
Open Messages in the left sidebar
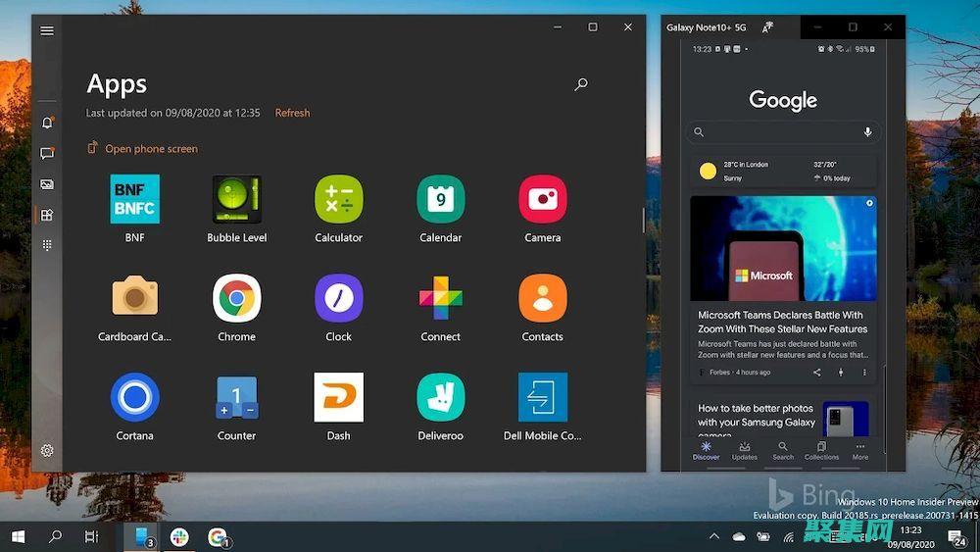click(47, 154)
